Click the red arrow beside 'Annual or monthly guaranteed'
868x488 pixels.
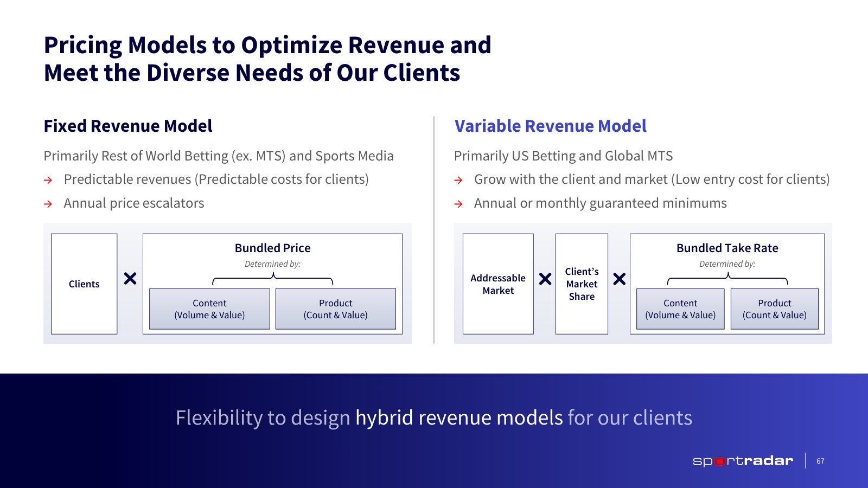[x=458, y=204]
